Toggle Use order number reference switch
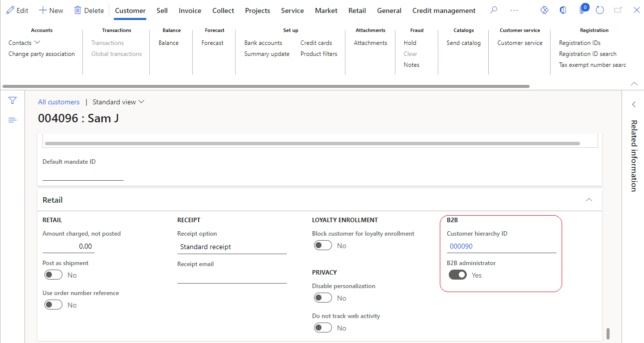644x343 pixels. (x=53, y=305)
